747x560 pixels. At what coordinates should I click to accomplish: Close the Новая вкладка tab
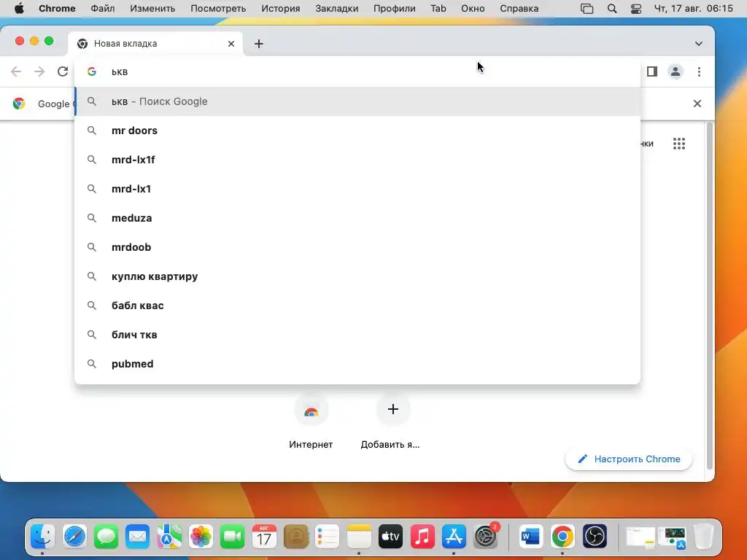231,44
